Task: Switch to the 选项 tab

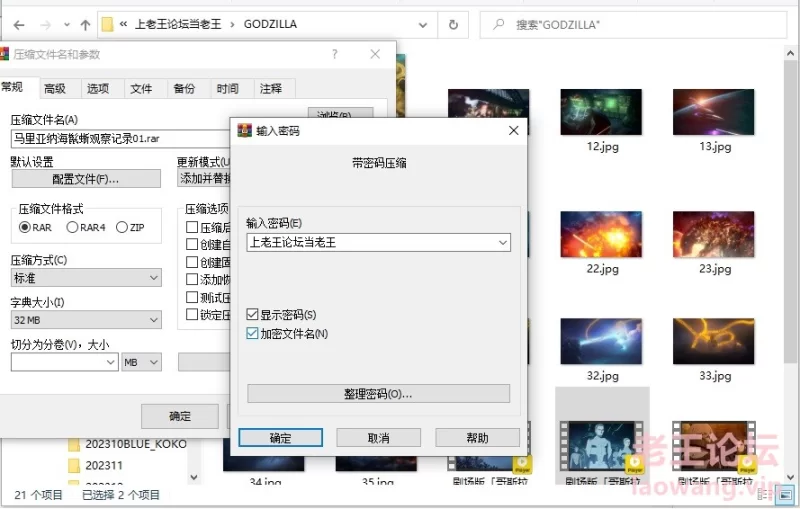Action: tap(97, 89)
